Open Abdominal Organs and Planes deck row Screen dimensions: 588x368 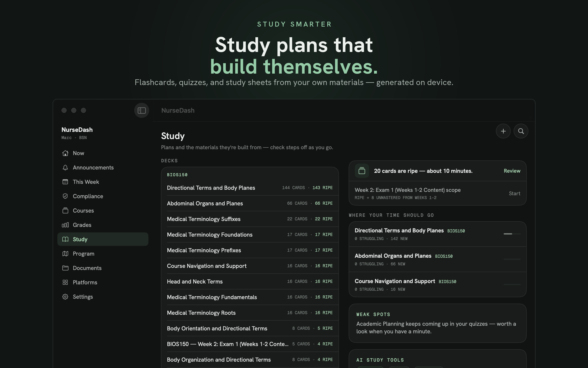(x=250, y=203)
